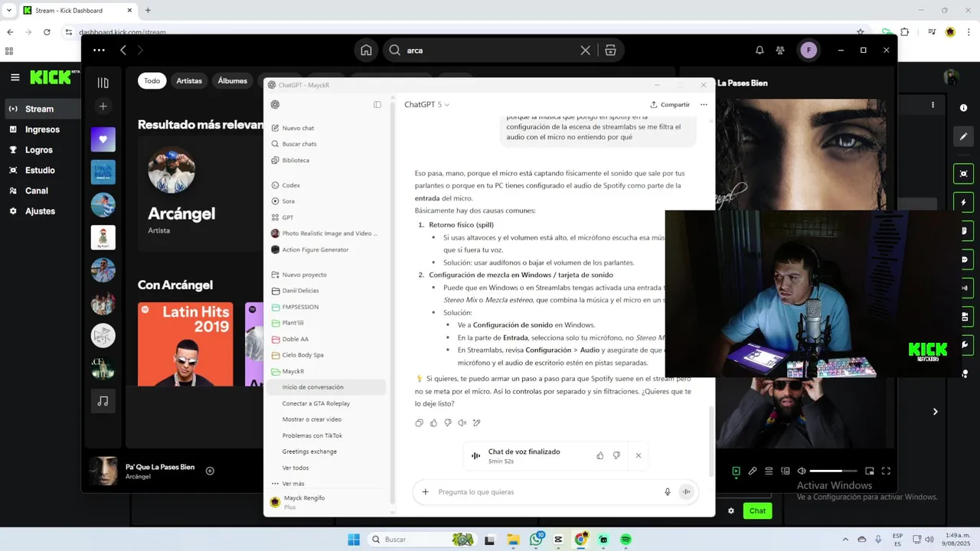Open the Problemas con TikTok chat

click(312, 435)
